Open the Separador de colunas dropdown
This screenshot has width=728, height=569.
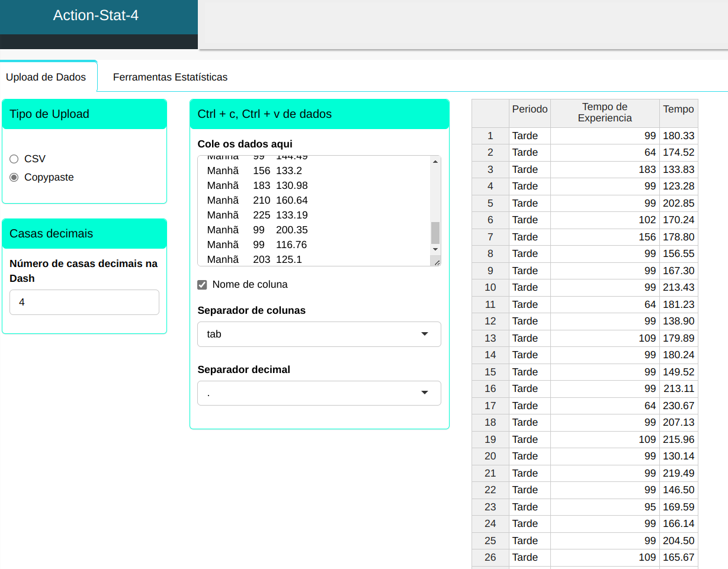319,334
